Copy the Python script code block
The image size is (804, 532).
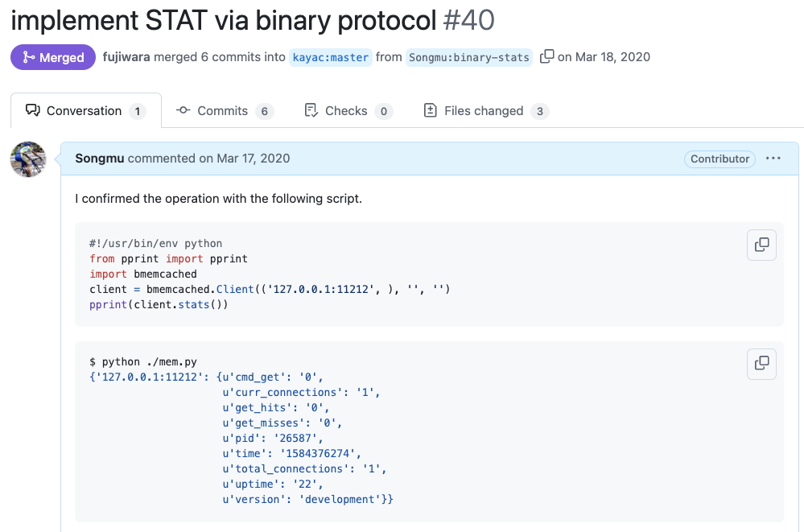pos(761,245)
